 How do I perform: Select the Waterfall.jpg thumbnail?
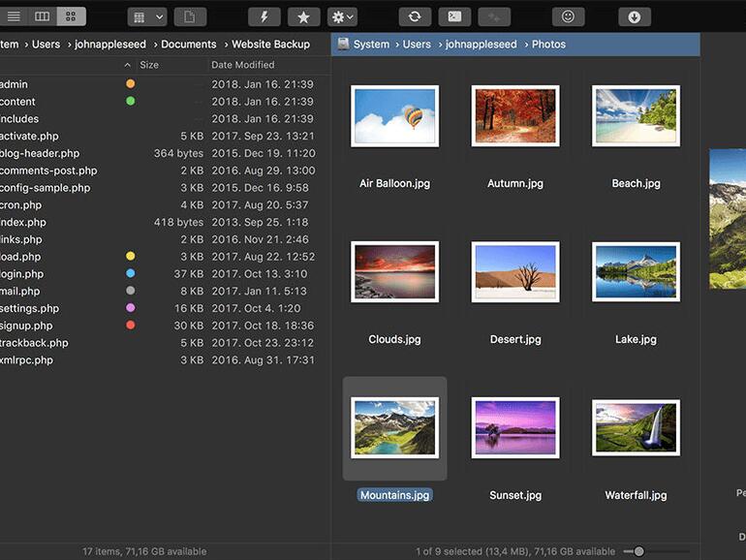click(x=636, y=429)
